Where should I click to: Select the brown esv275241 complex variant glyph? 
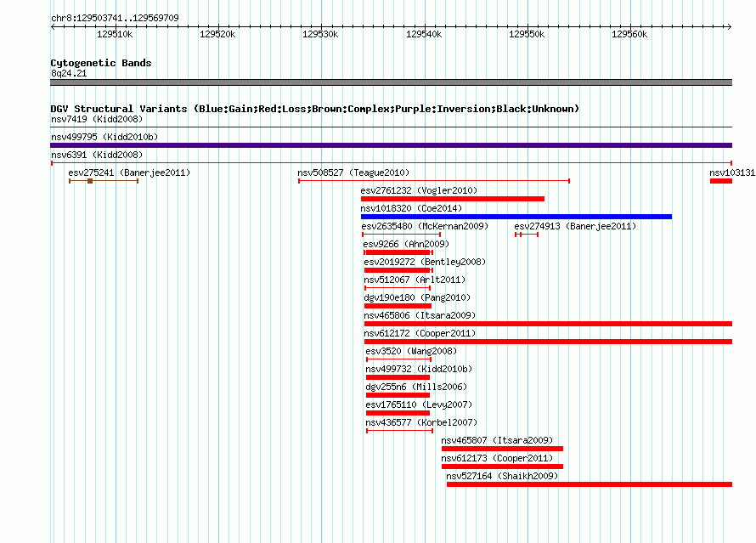point(104,181)
